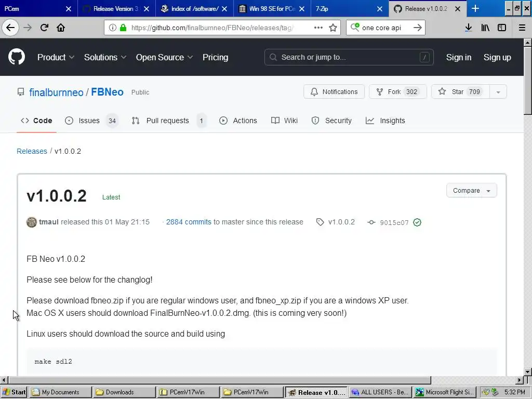
Task: Expand the Product menu
Action: pyautogui.click(x=56, y=57)
